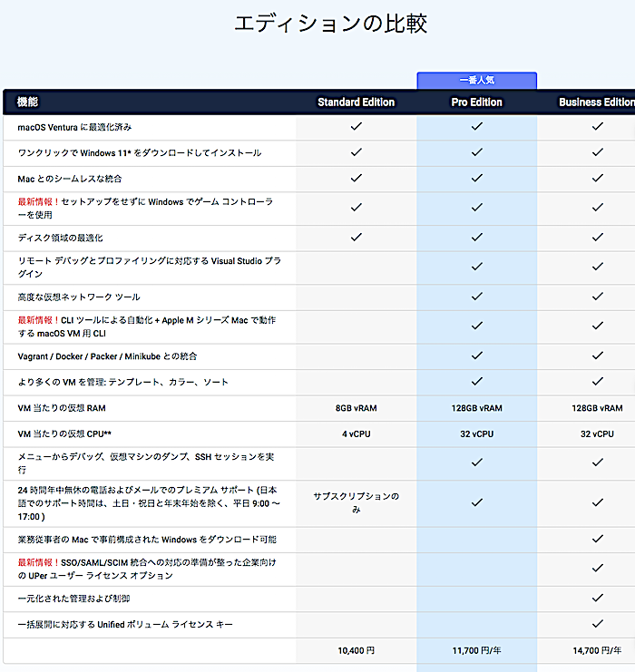Click Standard Edition checkmark for macOS Ventura row

357,127
